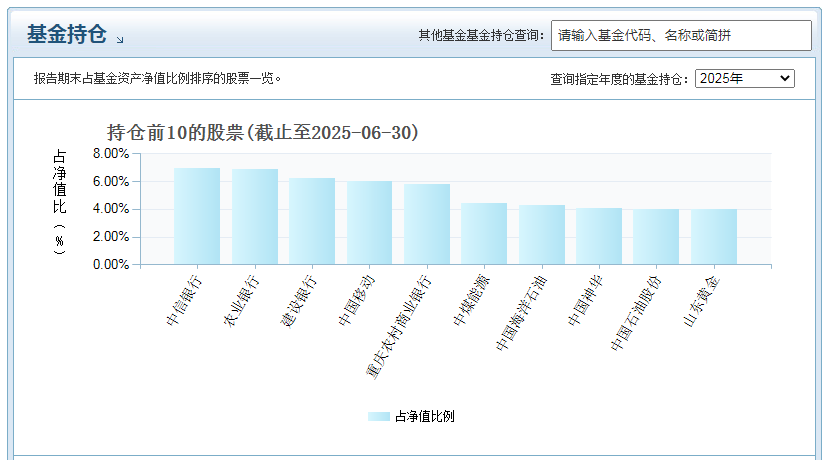
Task: Click the 建设银行 axis label
Action: pyautogui.click(x=298, y=301)
